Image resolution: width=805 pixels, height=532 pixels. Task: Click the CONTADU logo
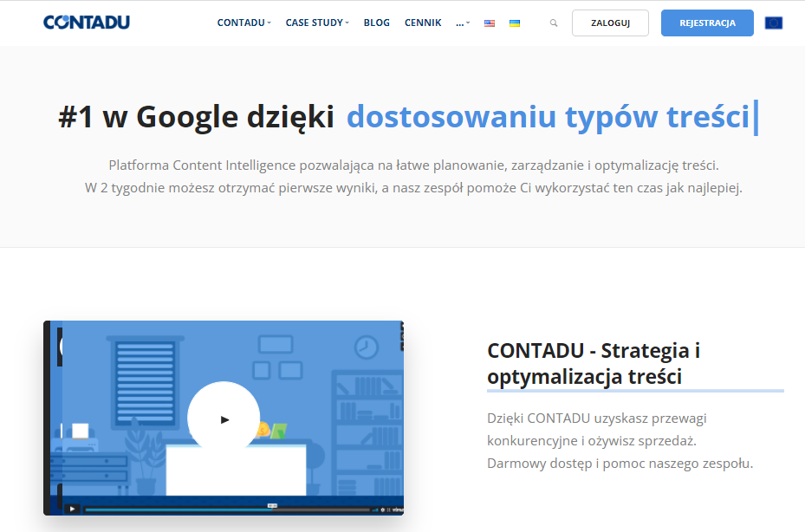[x=87, y=22]
